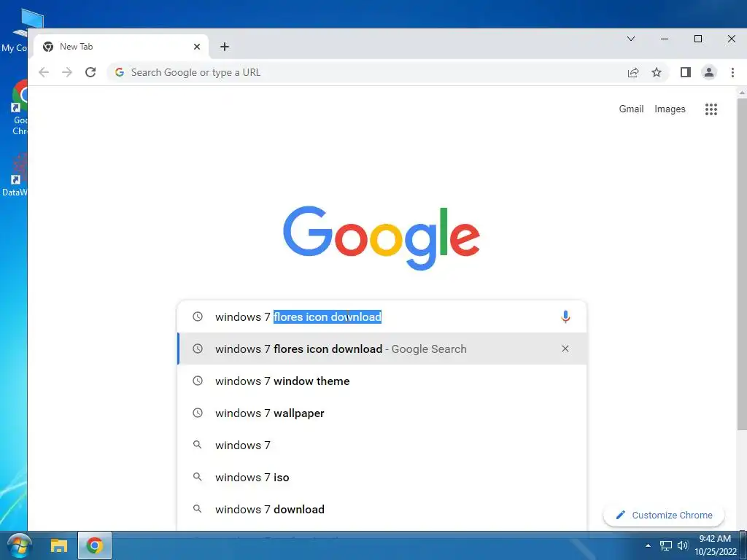Click the clock icon in search box
The width and height of the screenshot is (747, 560).
point(197,316)
